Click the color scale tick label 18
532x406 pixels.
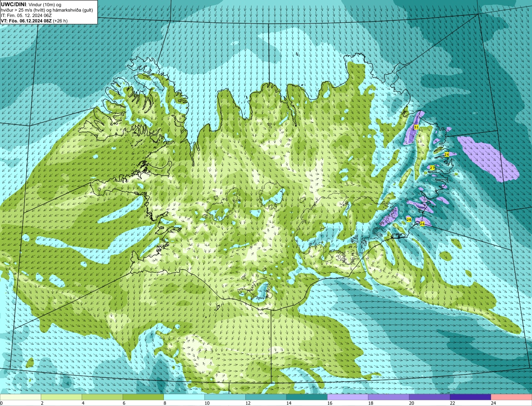371,403
